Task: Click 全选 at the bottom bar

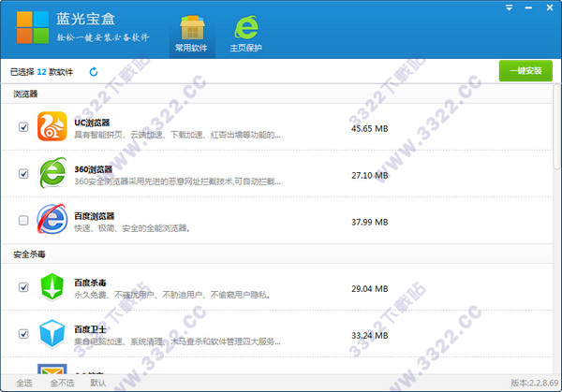Action: point(24,383)
